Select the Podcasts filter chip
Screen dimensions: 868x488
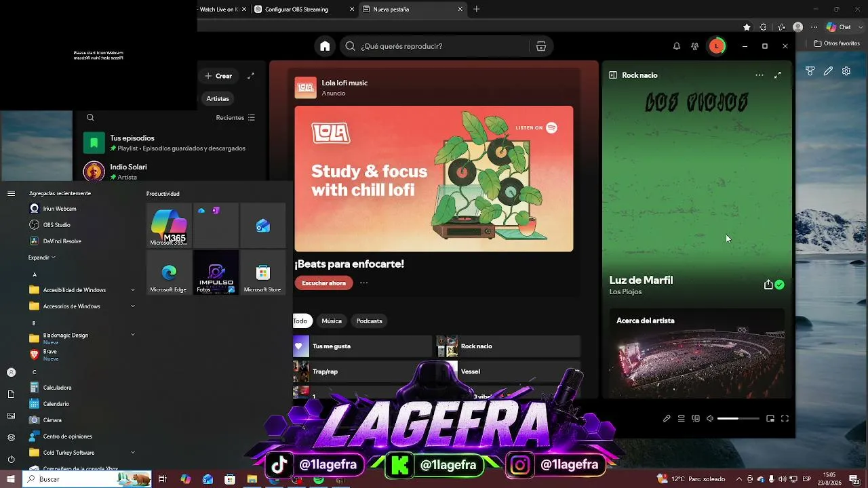click(x=369, y=321)
